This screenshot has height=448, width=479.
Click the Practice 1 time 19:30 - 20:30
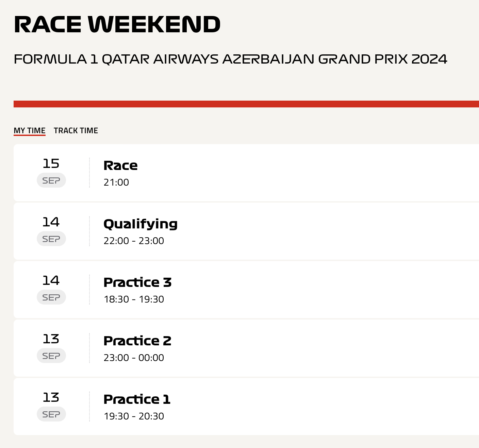(x=134, y=416)
